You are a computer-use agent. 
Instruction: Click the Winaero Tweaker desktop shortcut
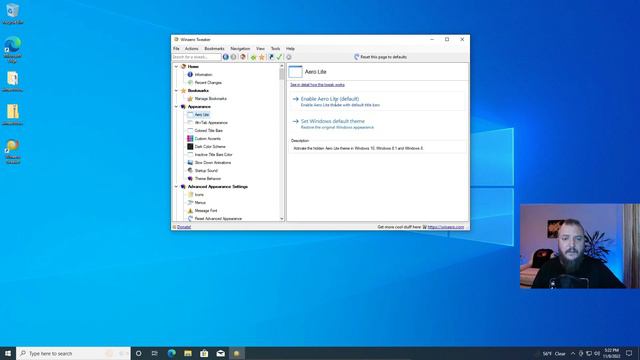tap(13, 151)
